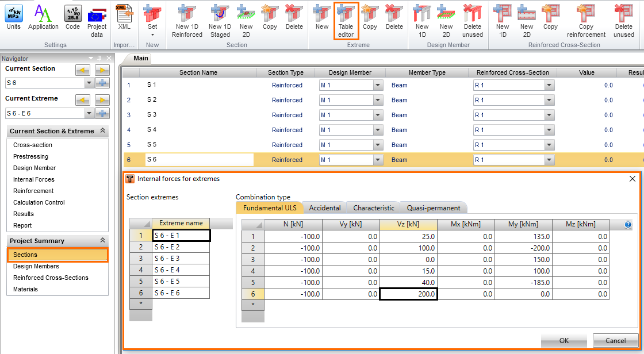Expand Design Member dropdown for S 1
This screenshot has width=644, height=354.
tap(378, 85)
